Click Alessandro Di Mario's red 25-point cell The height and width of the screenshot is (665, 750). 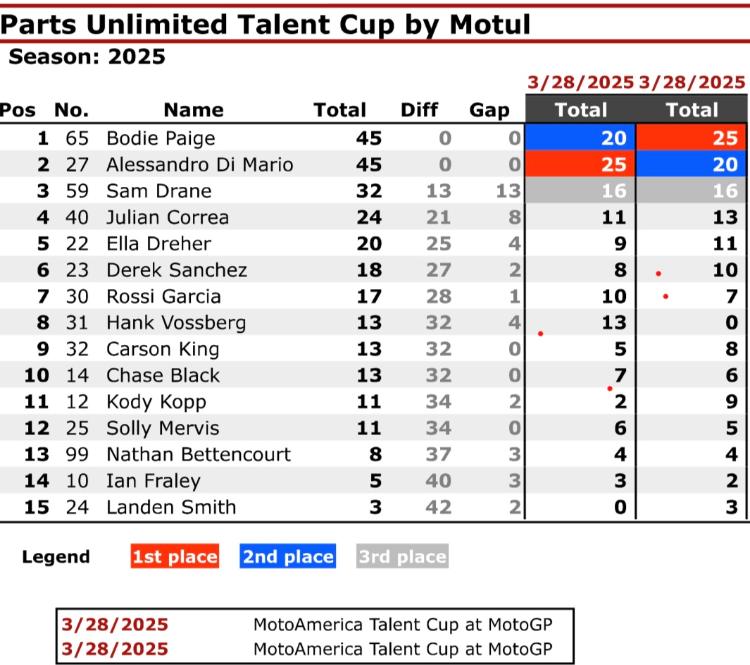coord(581,164)
